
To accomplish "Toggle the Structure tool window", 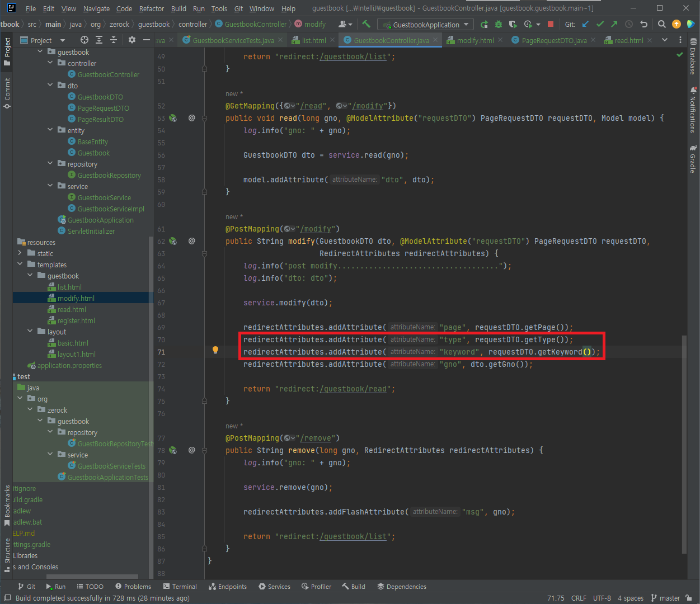I will click(7, 555).
